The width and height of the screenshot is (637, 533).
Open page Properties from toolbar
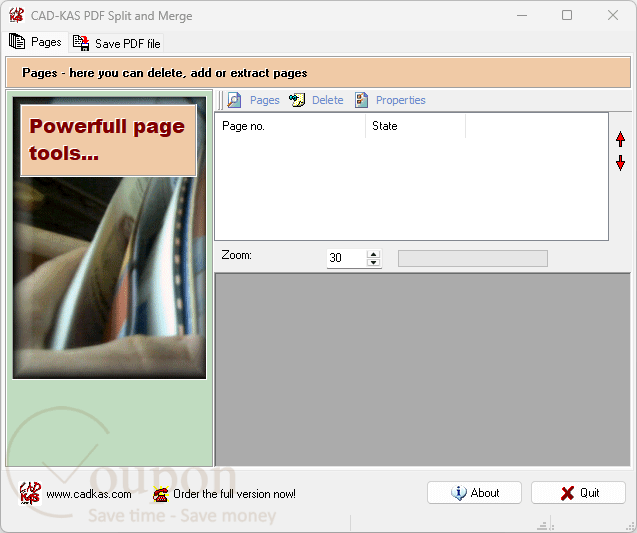click(390, 100)
